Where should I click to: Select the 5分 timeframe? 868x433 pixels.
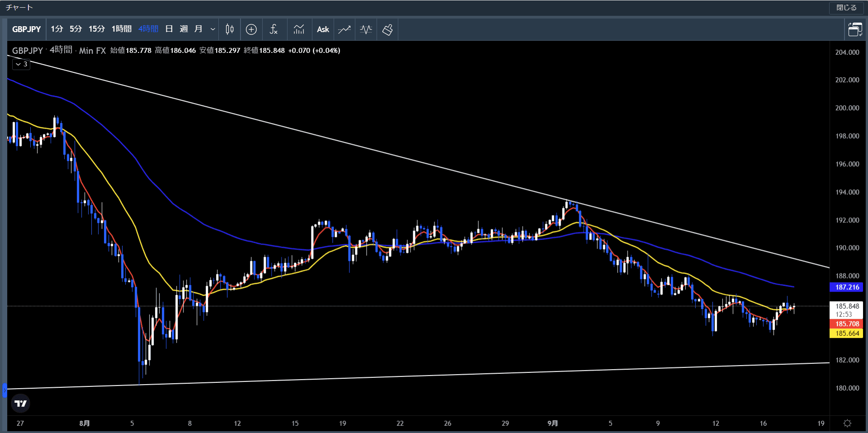pos(75,29)
